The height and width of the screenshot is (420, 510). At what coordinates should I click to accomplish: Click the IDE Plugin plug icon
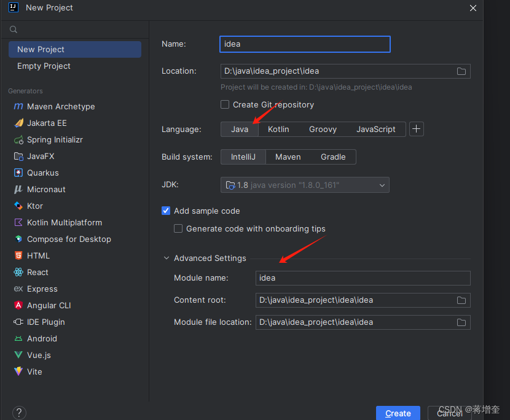(x=18, y=322)
